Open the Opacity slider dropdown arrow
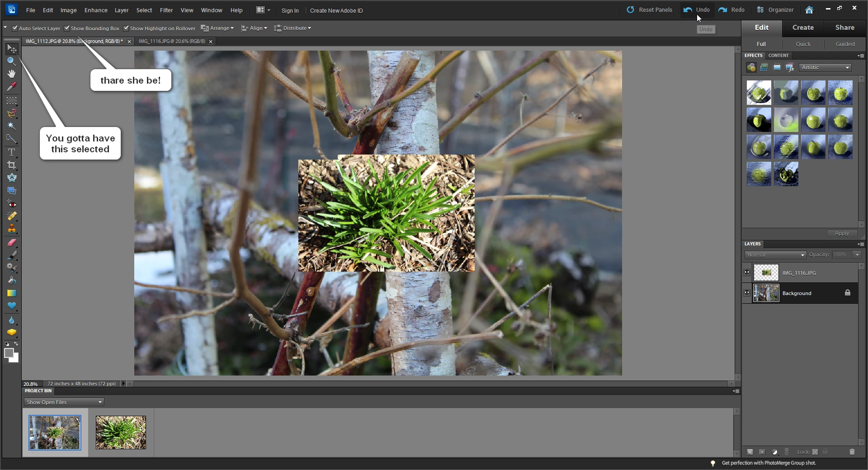 pyautogui.click(x=857, y=255)
